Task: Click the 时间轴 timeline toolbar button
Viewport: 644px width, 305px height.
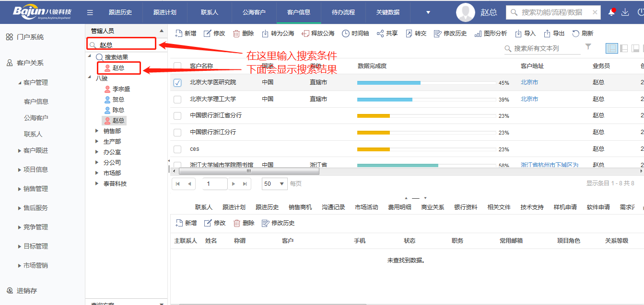Action: point(355,34)
